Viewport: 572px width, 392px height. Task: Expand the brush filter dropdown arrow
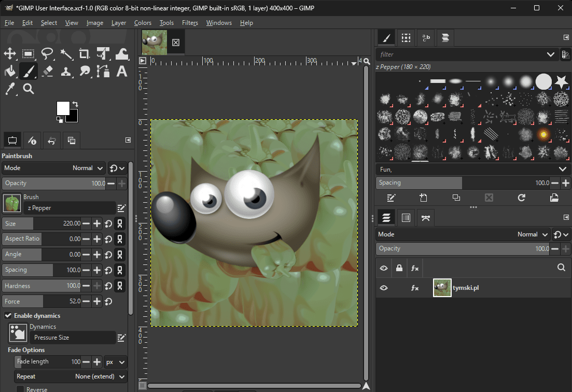click(x=550, y=54)
